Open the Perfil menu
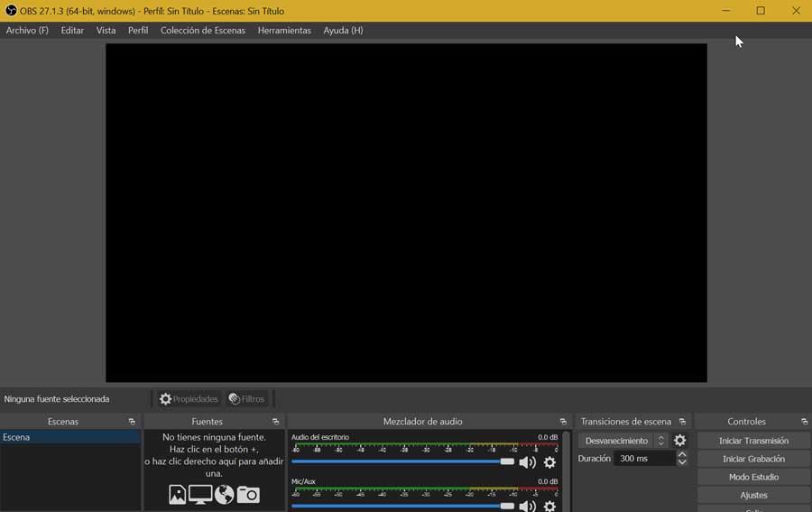The width and height of the screenshot is (812, 512). (x=138, y=31)
